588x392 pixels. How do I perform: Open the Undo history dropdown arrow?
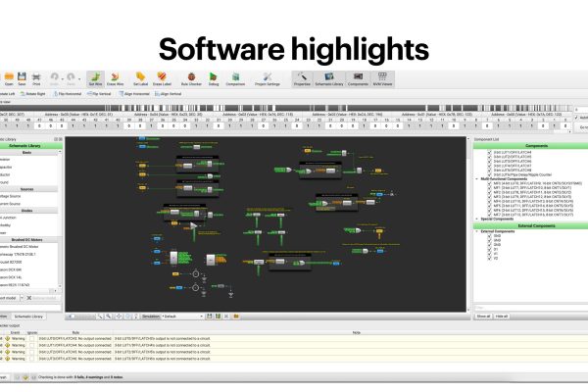coord(63,79)
